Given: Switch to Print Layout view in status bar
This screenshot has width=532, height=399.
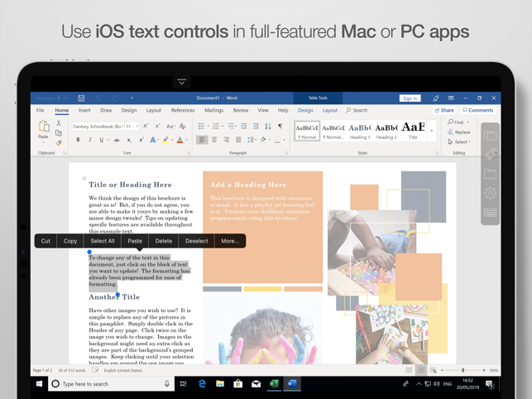Looking at the screenshot, I should click(x=421, y=370).
